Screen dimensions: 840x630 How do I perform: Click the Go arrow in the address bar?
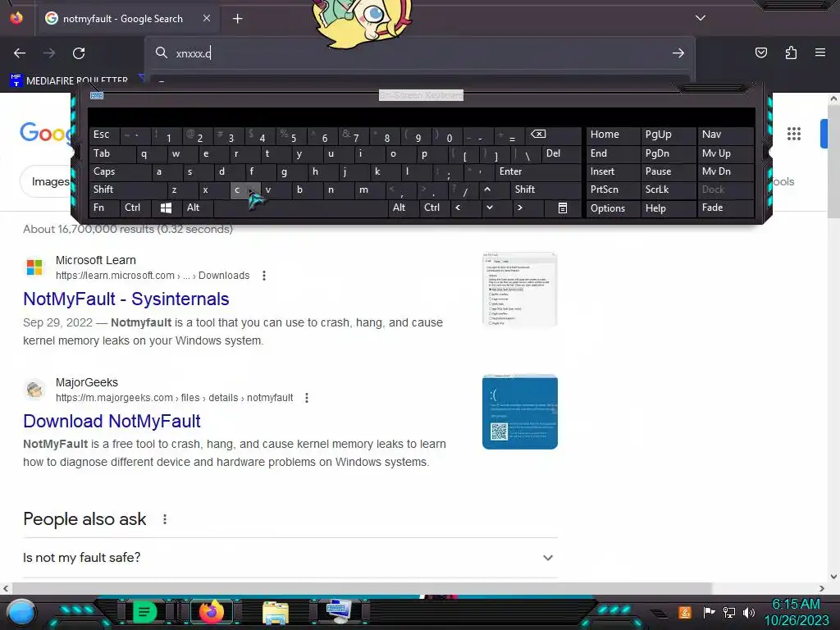678,53
